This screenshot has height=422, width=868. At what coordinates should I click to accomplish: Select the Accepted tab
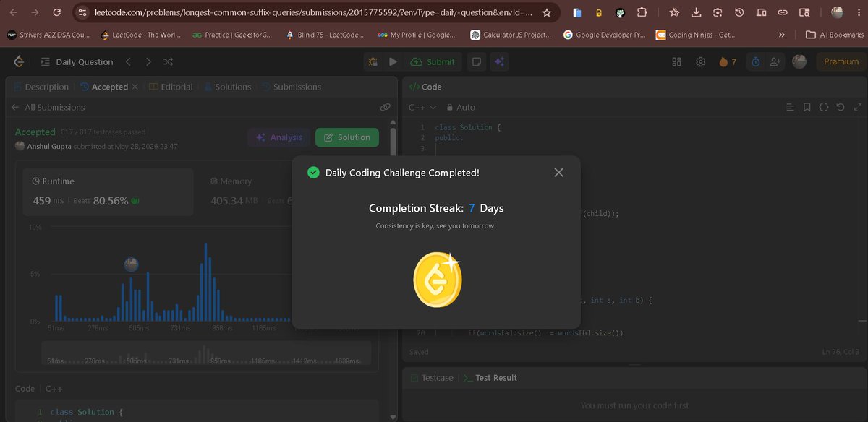(x=104, y=87)
